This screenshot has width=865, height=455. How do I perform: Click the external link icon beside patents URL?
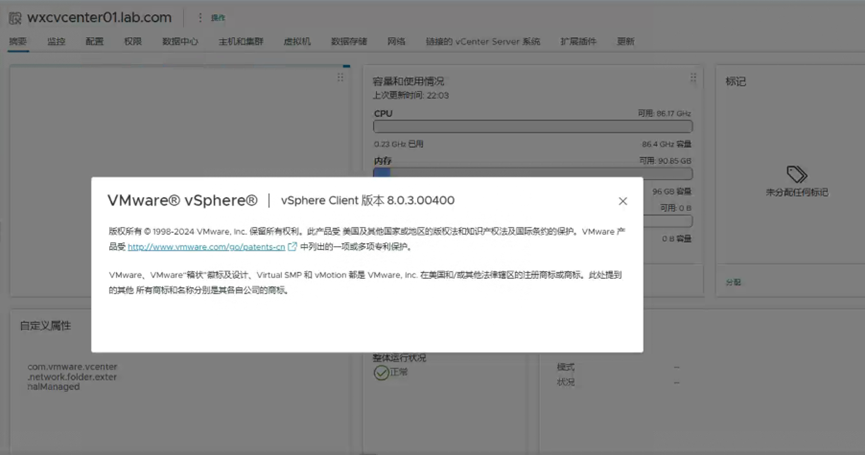click(x=292, y=247)
